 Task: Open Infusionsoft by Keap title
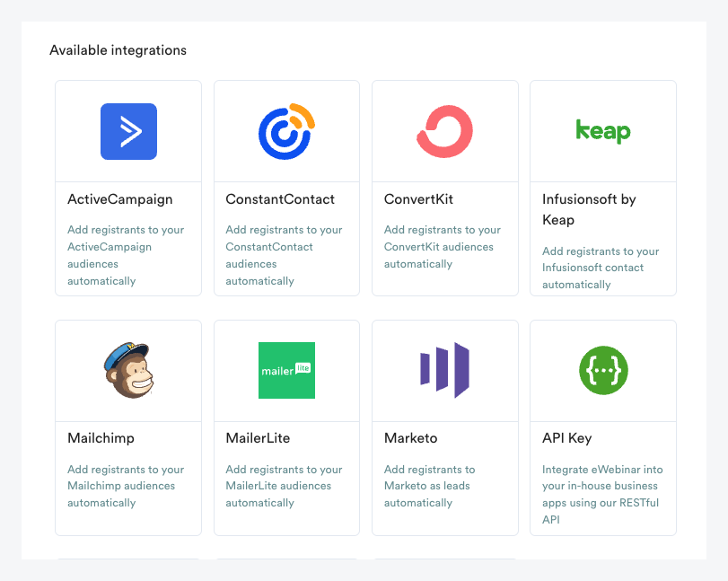(589, 209)
